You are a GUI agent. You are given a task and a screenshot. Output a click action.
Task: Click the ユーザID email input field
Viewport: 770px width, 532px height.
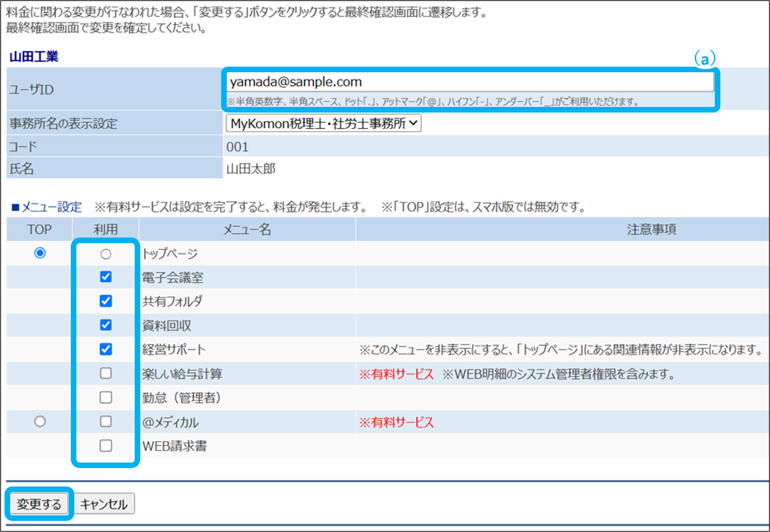[x=469, y=82]
